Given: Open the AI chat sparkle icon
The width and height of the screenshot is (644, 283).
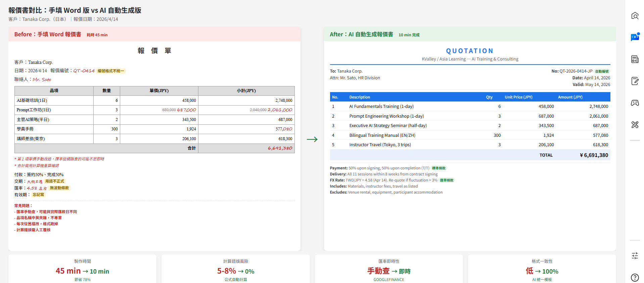Looking at the screenshot, I should tap(635, 37).
